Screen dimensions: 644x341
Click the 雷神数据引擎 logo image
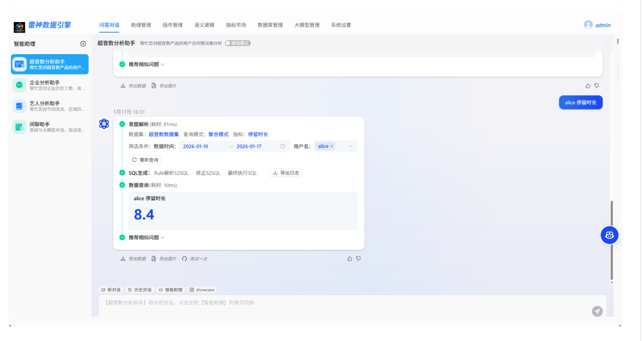19,27
